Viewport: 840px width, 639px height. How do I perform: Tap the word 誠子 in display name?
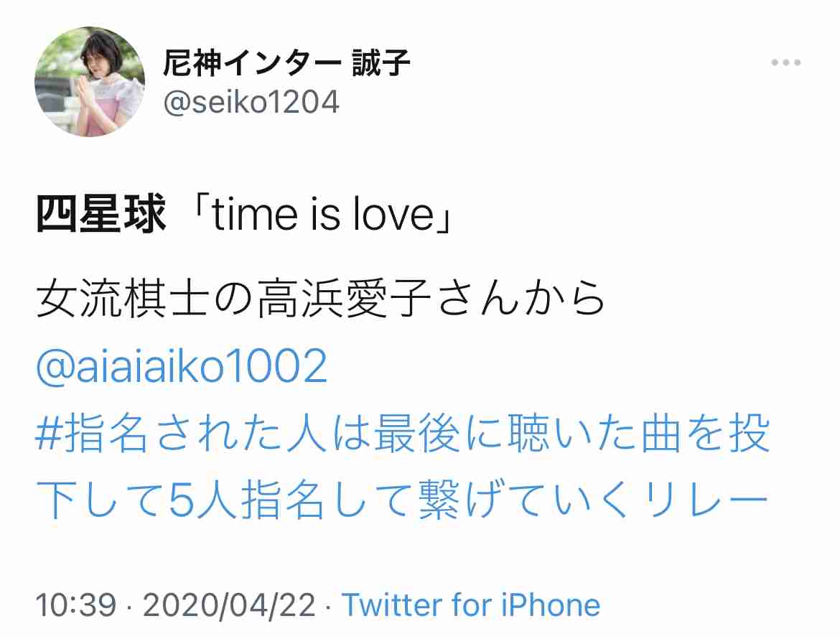coord(381,62)
